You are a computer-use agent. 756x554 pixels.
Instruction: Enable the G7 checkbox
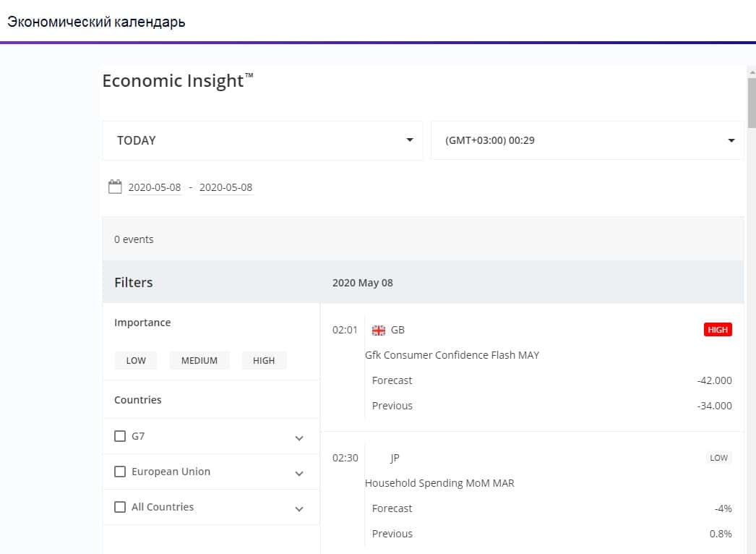click(x=120, y=436)
